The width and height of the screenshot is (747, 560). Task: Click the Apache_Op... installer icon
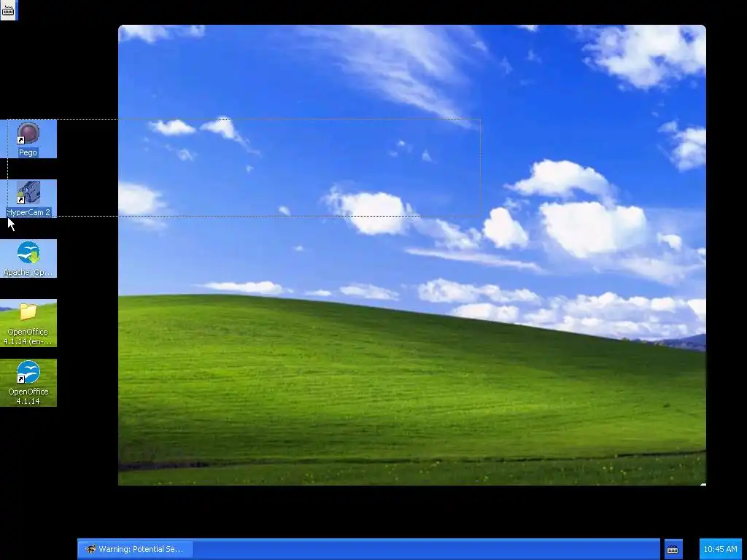point(28,252)
